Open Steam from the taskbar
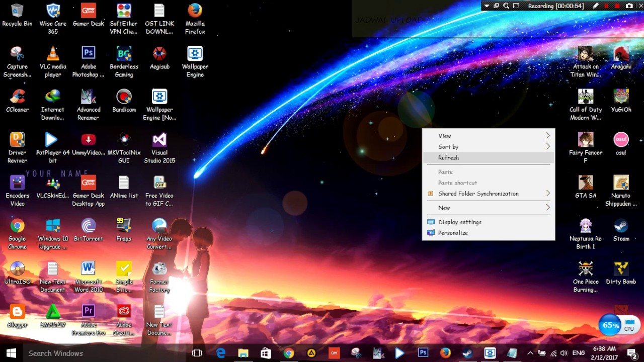The height and width of the screenshot is (362, 644). [467, 353]
